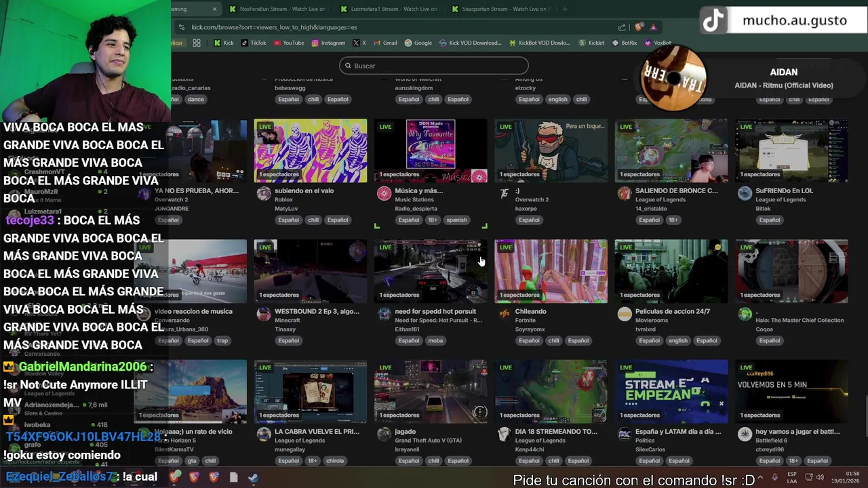Open 'subiendo en el valo' stream thumbnail

[311, 151]
